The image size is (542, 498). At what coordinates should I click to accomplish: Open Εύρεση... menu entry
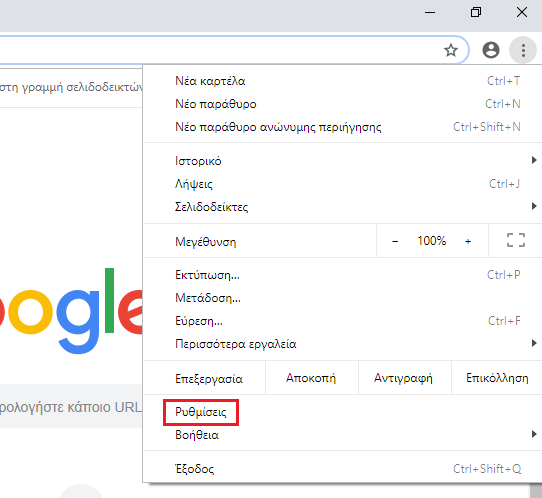[343, 321]
